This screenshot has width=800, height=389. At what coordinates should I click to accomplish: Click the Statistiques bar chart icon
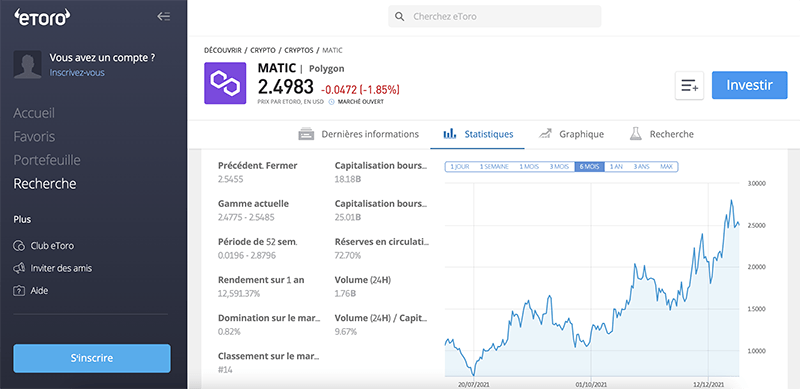point(449,134)
